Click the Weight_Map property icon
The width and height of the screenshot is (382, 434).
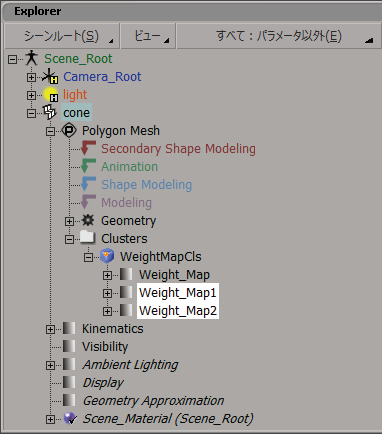(126, 274)
